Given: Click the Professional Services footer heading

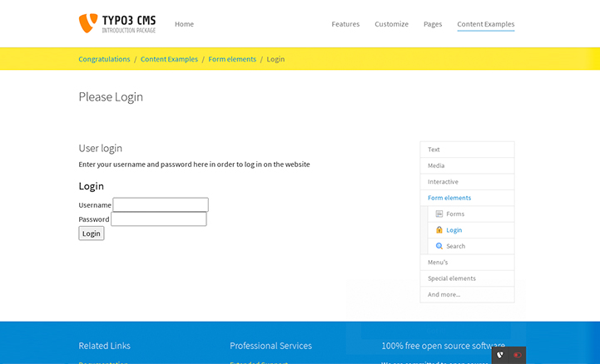Looking at the screenshot, I should point(270,346).
